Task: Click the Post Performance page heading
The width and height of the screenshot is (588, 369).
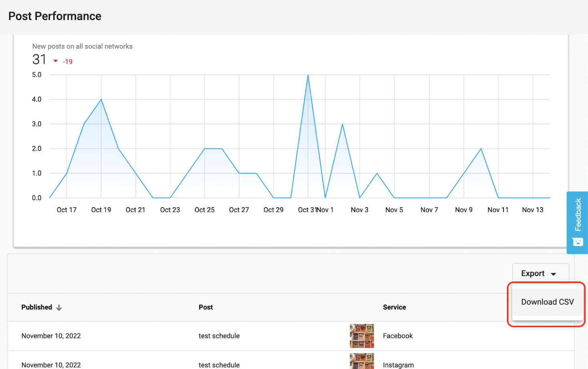Action: point(55,16)
